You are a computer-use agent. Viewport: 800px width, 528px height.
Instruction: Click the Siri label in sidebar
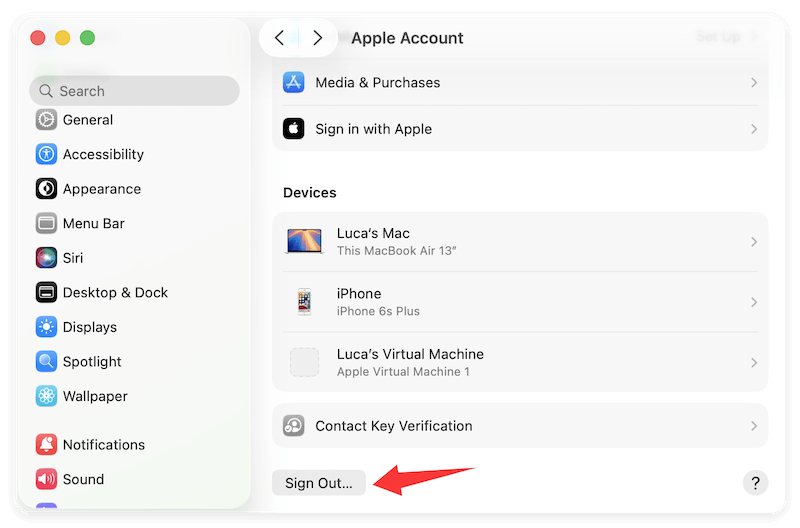coord(73,258)
